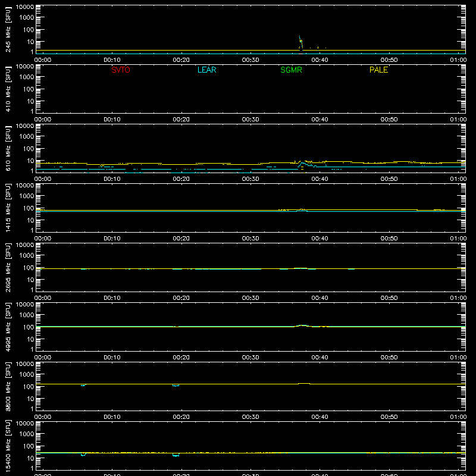476x476 pixels.
Task: Click the cyan dip near 00:06 in 15400 MHz plot
Action: point(83,455)
